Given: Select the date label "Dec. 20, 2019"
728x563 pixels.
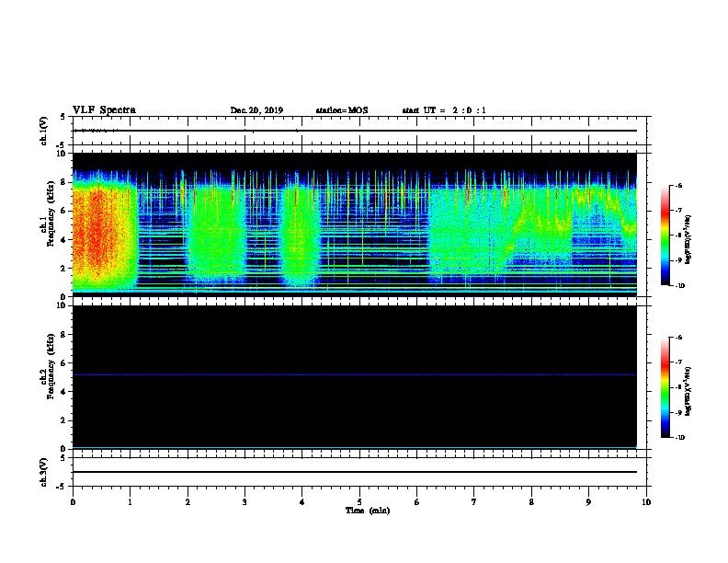Looking at the screenshot, I should 256,110.
